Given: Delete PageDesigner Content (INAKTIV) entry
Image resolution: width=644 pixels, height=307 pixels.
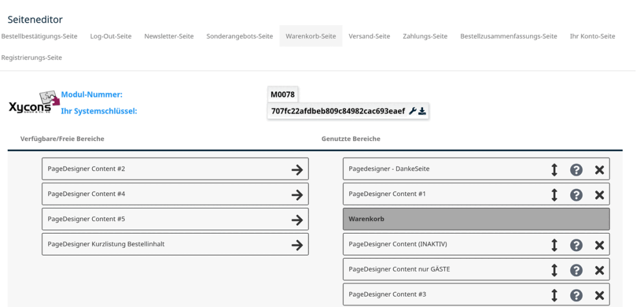Looking at the screenshot, I should [x=599, y=245].
